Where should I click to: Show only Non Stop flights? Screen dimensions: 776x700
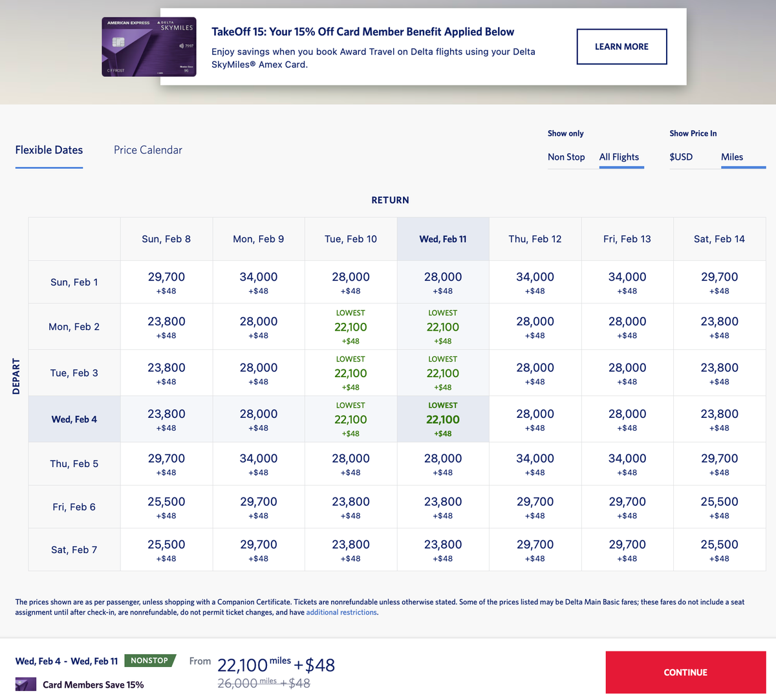pos(566,157)
